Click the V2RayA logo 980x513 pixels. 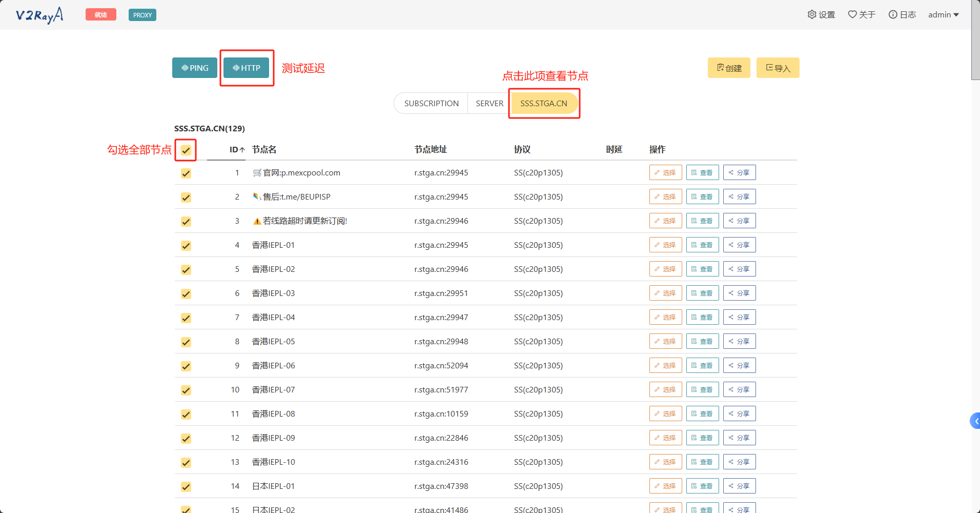(x=39, y=15)
